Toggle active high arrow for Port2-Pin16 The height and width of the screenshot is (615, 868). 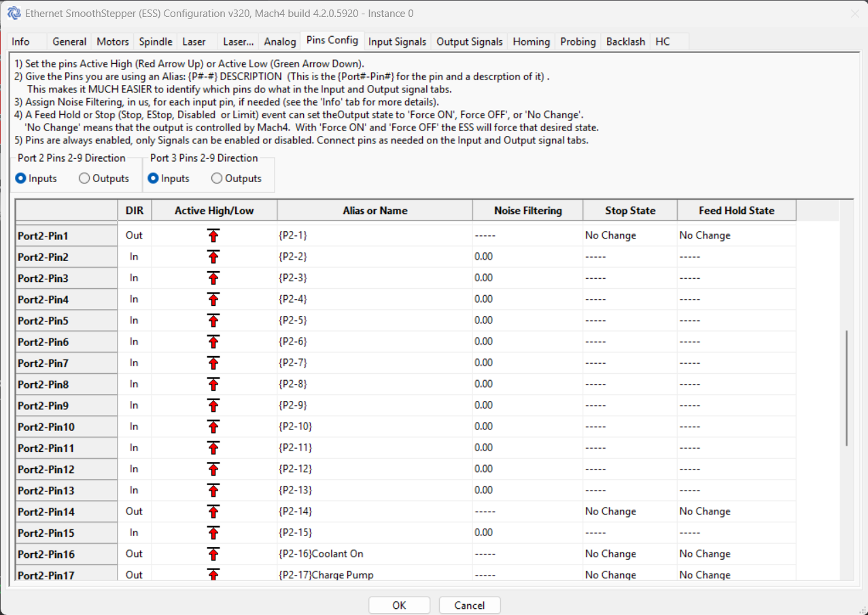pos(213,555)
